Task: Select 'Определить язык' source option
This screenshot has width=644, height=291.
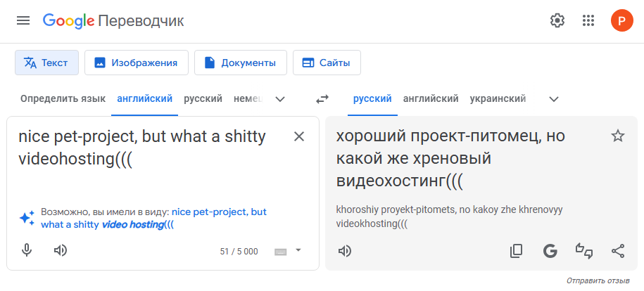Action: (x=63, y=99)
